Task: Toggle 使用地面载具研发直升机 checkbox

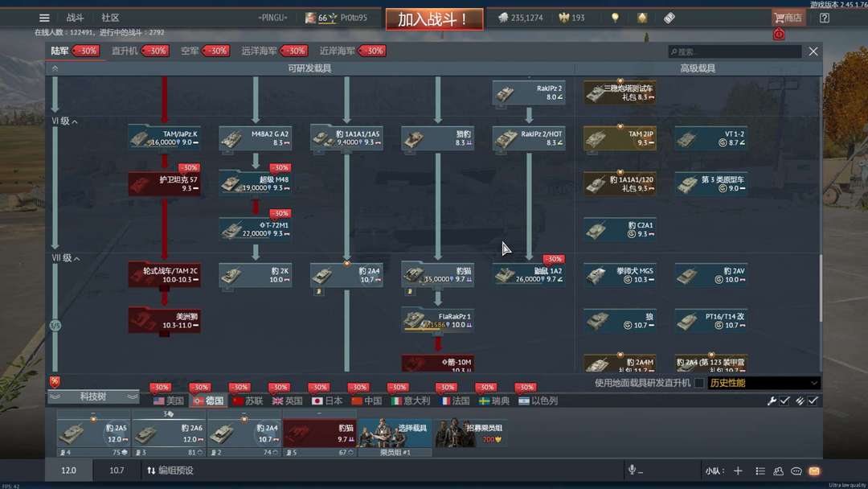Action: point(699,383)
